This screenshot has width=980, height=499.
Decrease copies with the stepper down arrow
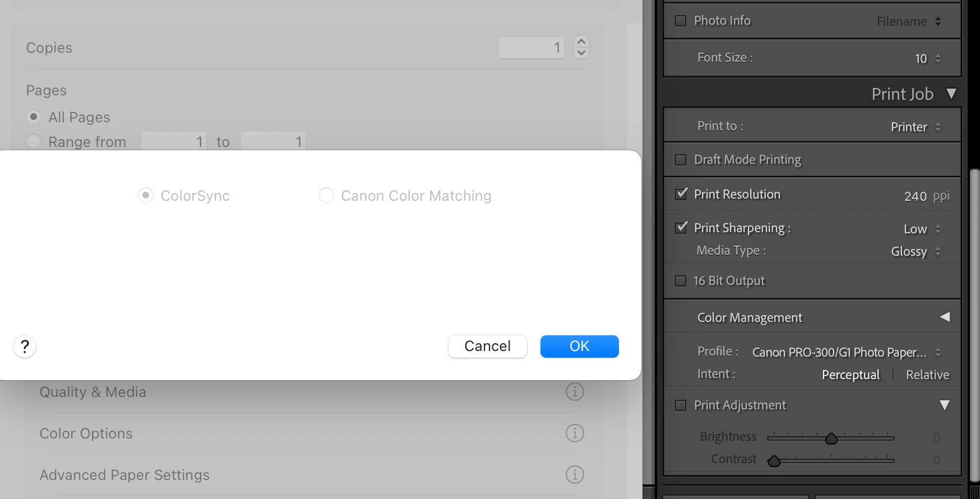coord(581,53)
